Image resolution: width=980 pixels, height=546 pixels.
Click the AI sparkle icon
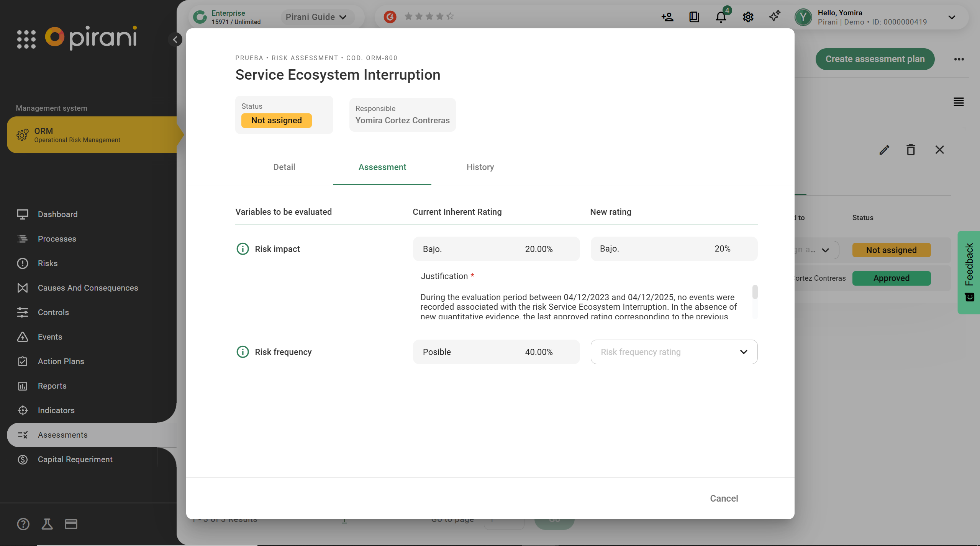[774, 16]
